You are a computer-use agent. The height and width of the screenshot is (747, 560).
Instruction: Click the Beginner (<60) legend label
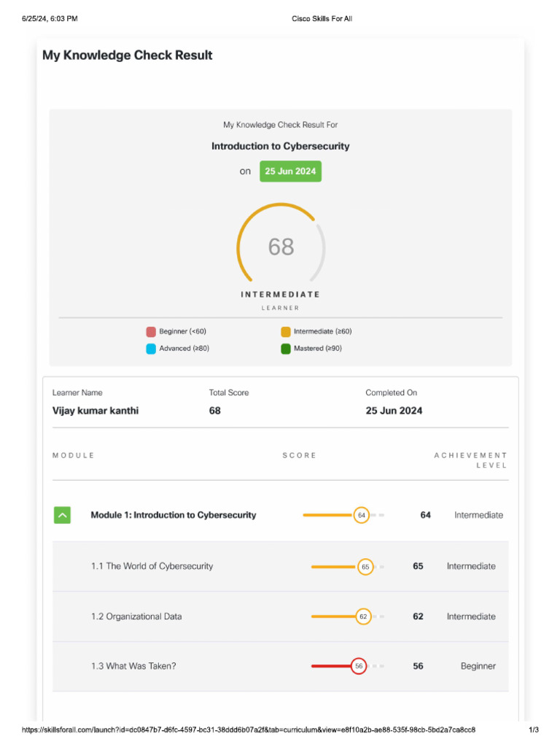183,332
